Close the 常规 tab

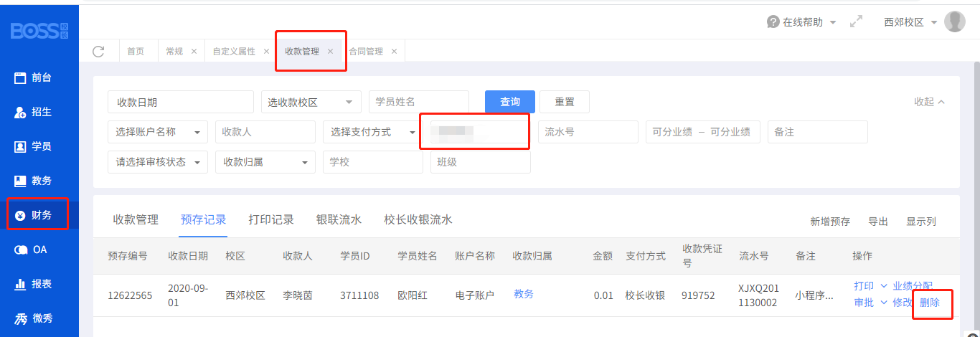194,52
